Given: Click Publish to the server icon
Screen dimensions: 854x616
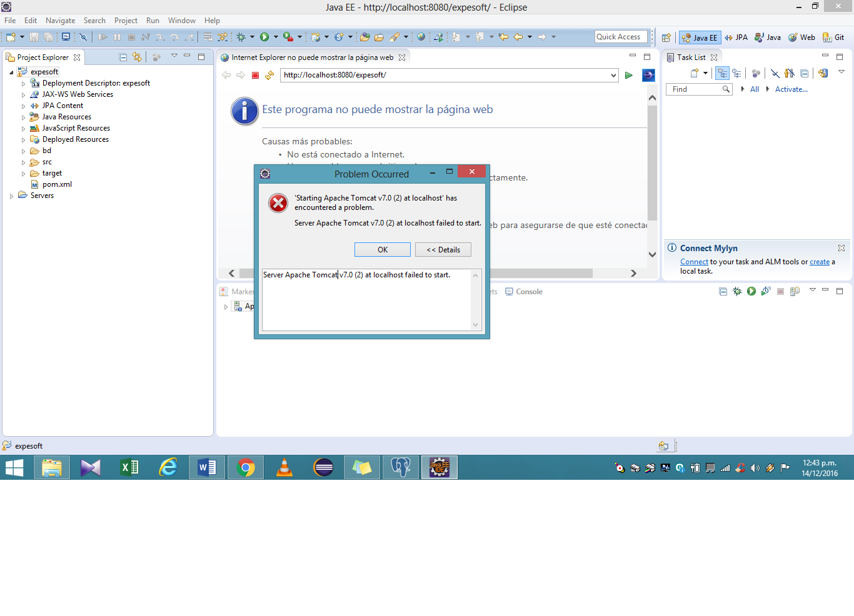Looking at the screenshot, I should point(795,291).
